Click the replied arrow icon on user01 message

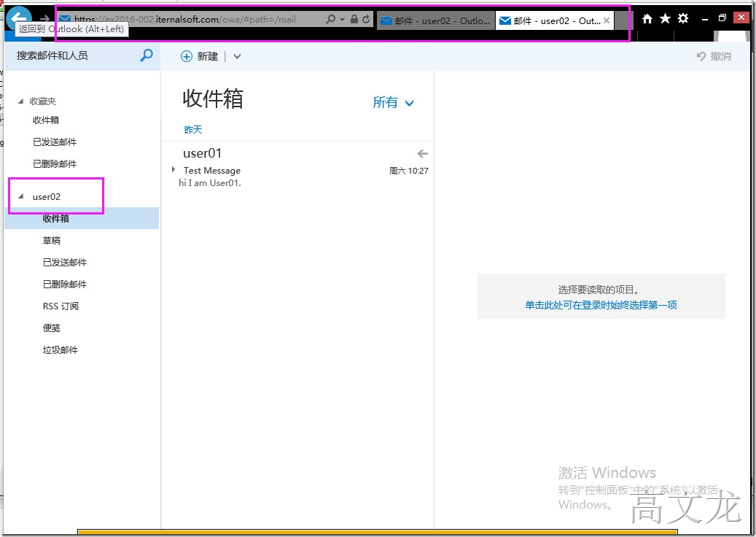tap(422, 153)
